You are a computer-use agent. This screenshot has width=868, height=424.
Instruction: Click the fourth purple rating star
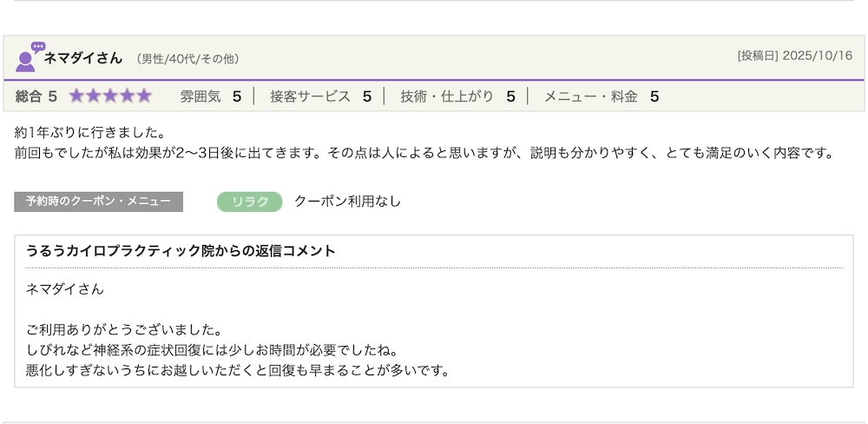(128, 96)
